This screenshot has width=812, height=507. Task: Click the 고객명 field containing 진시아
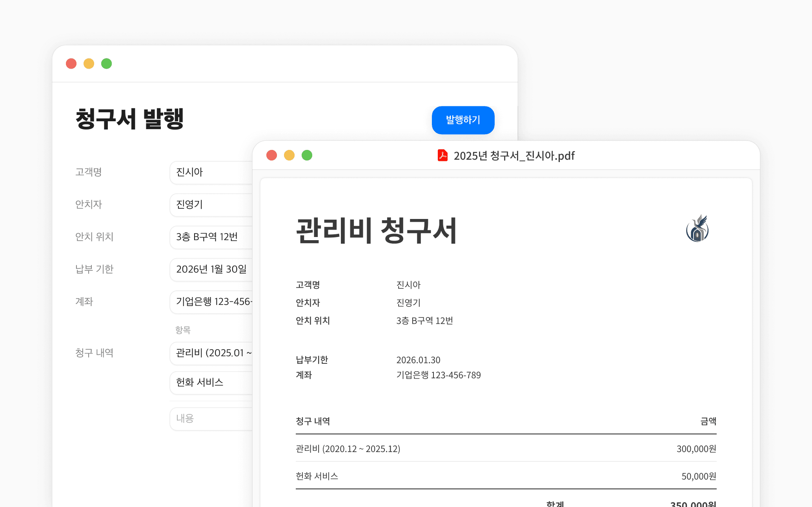coord(211,172)
